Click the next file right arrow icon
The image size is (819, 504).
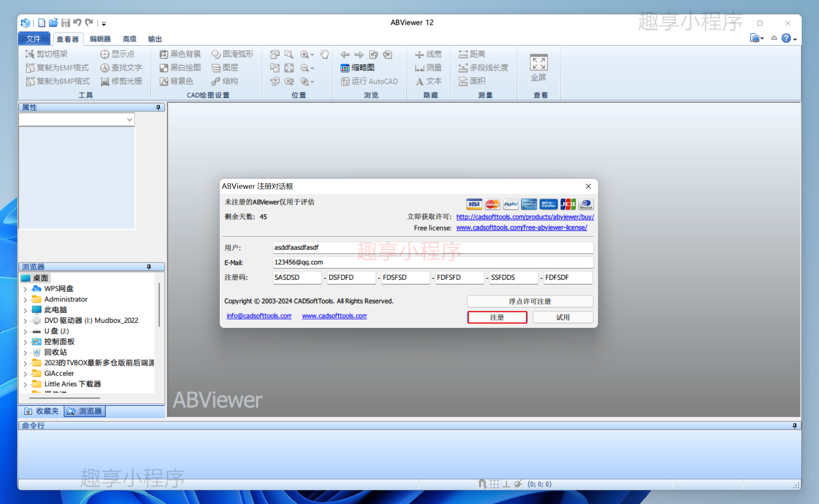[x=359, y=54]
